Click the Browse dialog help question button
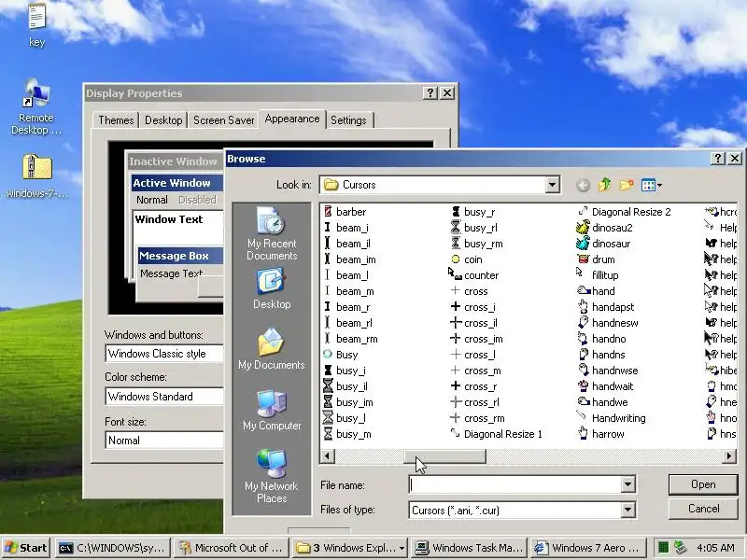This screenshot has width=747, height=560. pyautogui.click(x=717, y=158)
